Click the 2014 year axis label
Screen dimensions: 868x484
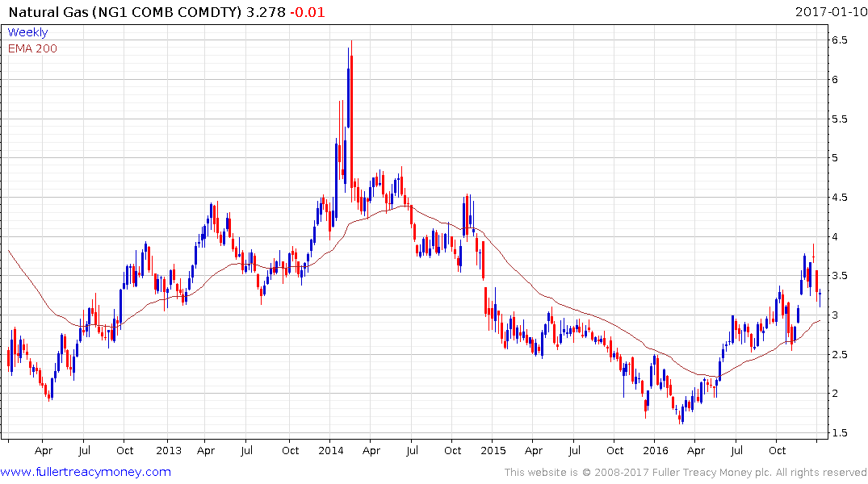coord(331,450)
